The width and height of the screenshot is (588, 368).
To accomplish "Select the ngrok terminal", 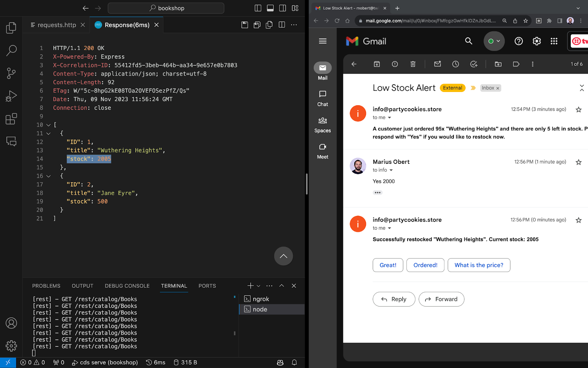I will [x=272, y=299].
